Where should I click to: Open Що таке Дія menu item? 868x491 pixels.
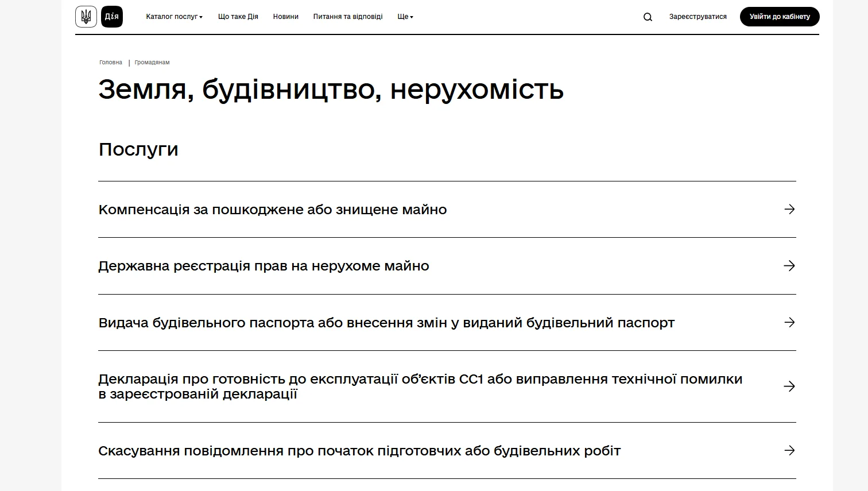coord(238,17)
